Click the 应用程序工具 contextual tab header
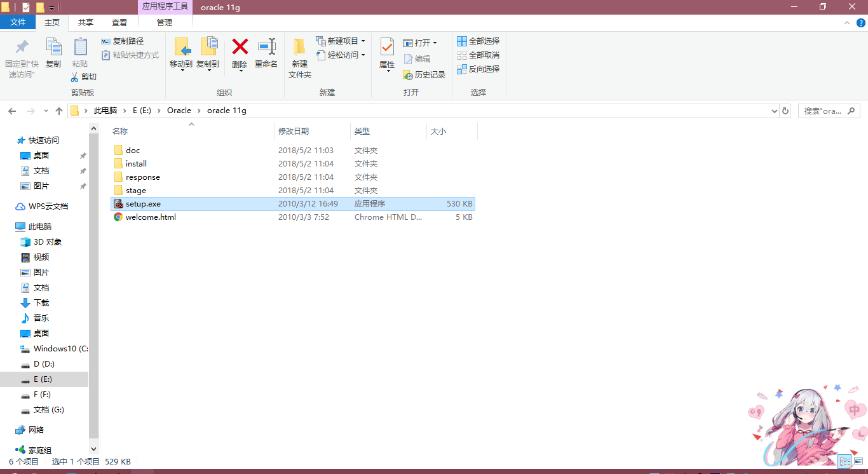Image resolution: width=868 pixels, height=474 pixels. 165,7
